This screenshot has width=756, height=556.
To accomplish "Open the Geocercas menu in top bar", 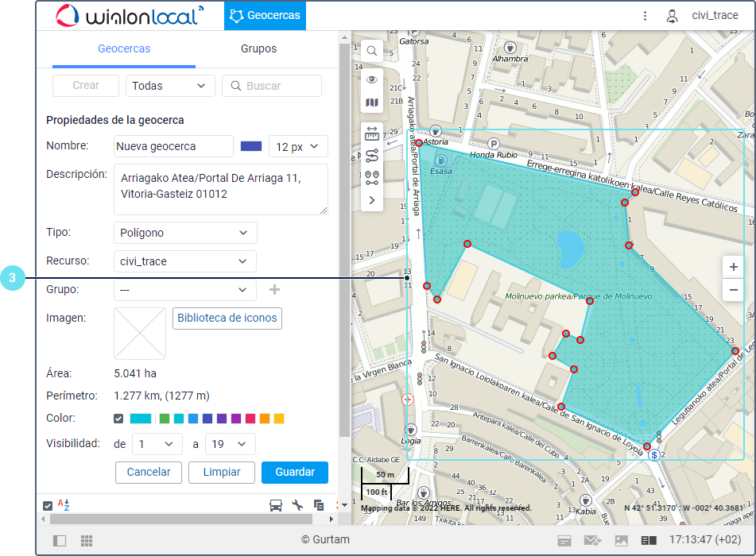I will (x=265, y=15).
